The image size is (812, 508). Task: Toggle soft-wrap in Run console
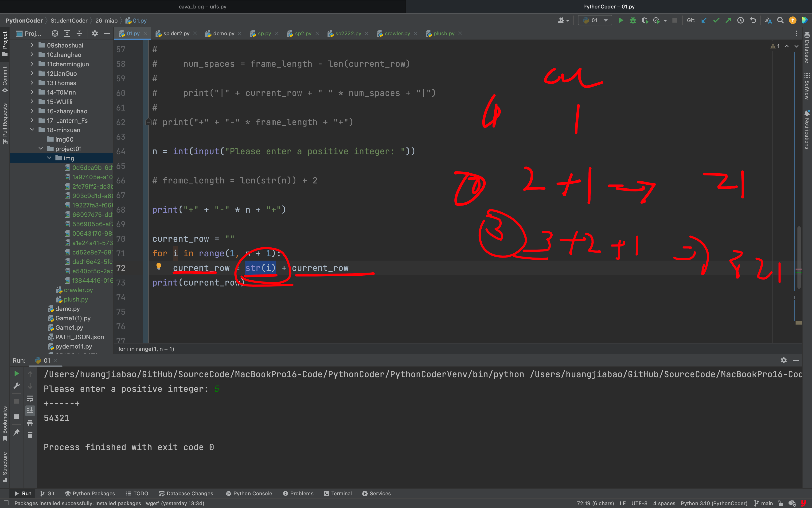click(x=30, y=398)
